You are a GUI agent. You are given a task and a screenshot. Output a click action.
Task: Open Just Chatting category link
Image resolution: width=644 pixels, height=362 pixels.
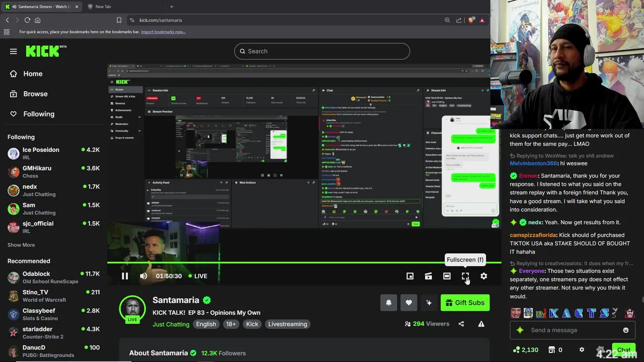(171, 324)
